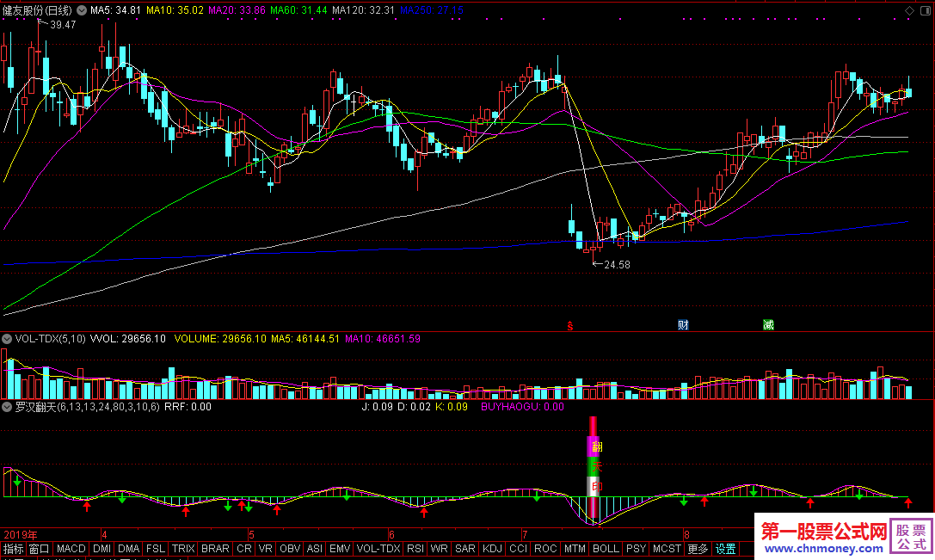Image resolution: width=935 pixels, height=560 pixels.
Task: Click the 2019年 time axis label
Action: point(21,535)
